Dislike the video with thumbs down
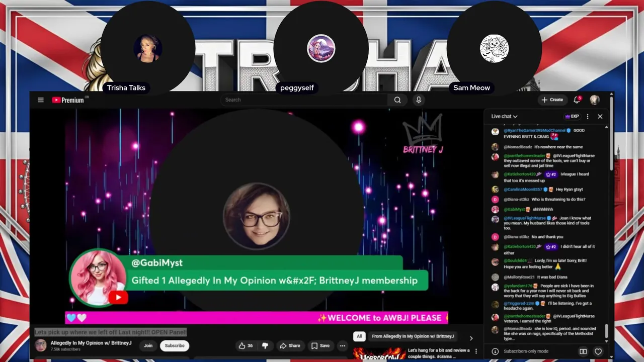Viewport: 644px width, 362px height. 265,346
